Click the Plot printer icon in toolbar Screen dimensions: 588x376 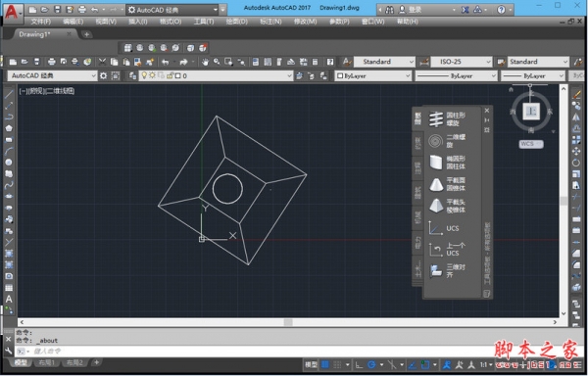pyautogui.click(x=52, y=62)
